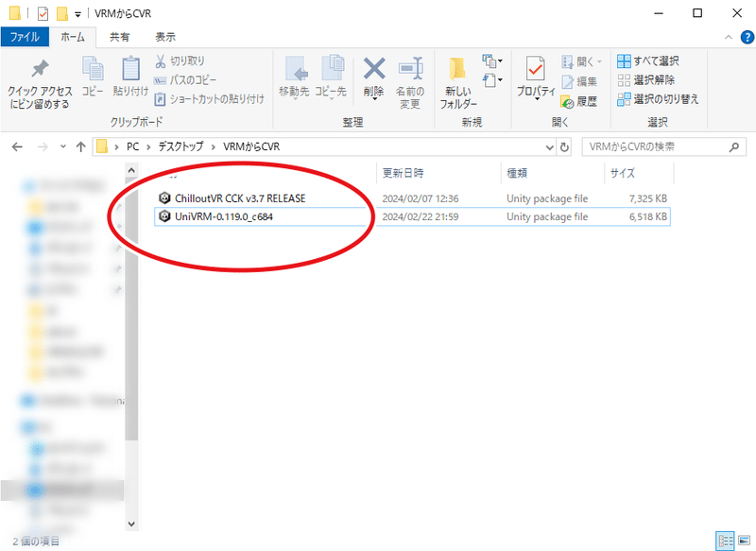Open プロパティ (Properties) checkmark icon
756x551 pixels.
[x=536, y=68]
